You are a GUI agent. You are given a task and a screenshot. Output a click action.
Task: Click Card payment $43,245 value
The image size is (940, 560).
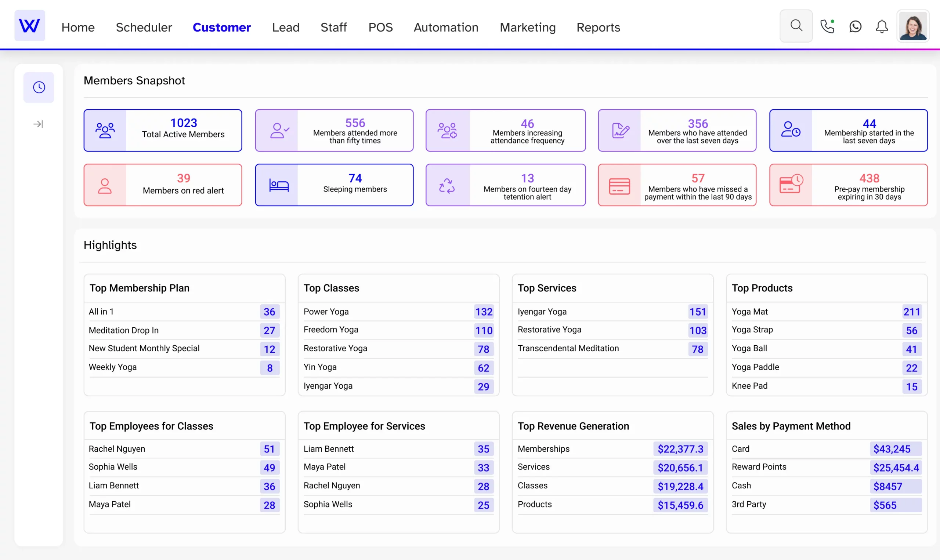[x=895, y=449]
